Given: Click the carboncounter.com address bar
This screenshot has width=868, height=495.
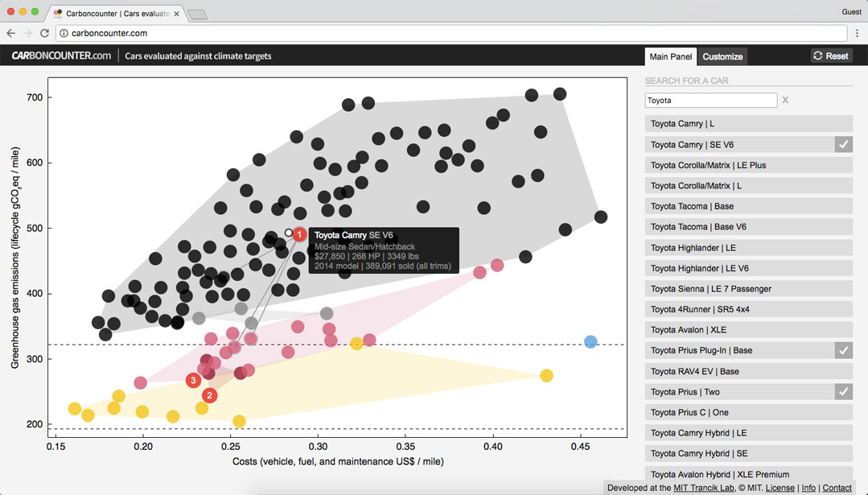Looking at the screenshot, I should [x=451, y=33].
